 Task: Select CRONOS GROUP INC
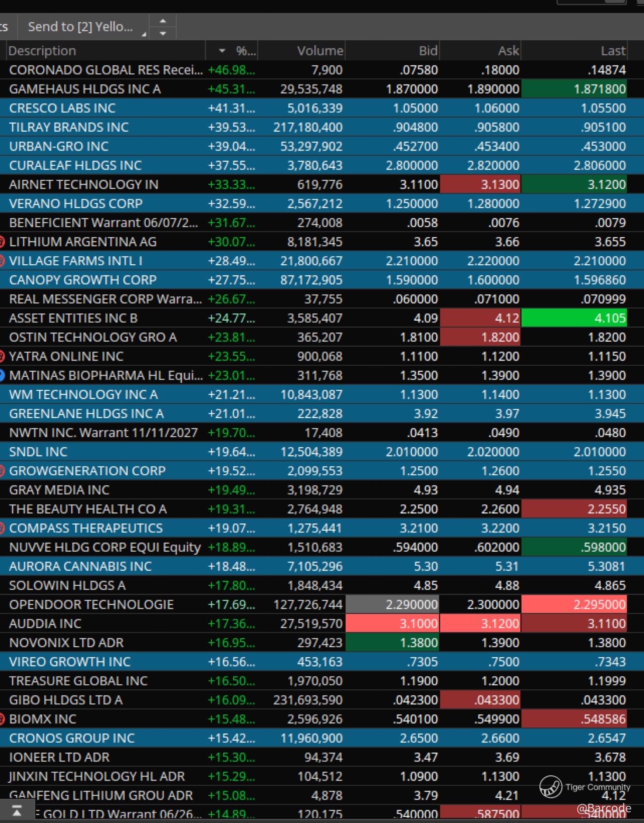coord(72,739)
